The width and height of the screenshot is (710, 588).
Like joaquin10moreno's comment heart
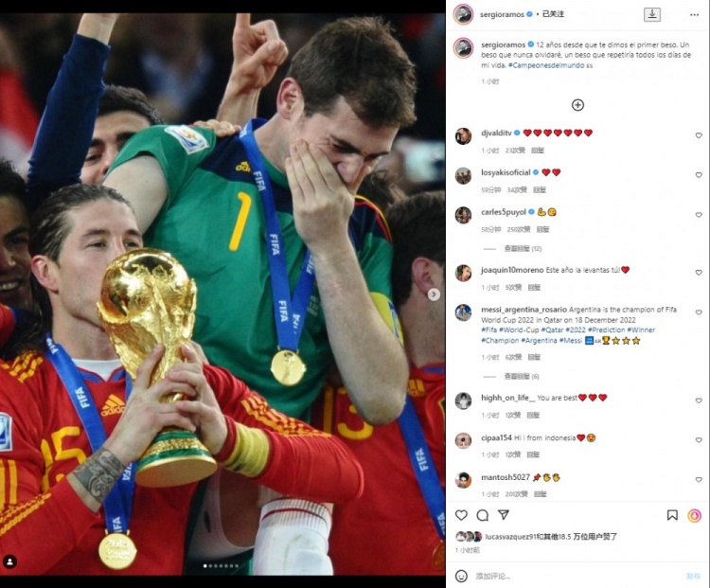699,273
